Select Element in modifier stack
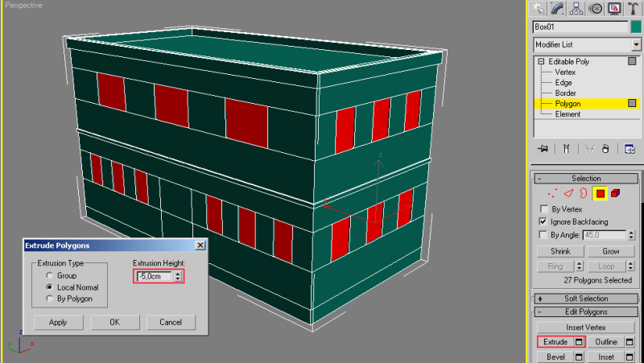This screenshot has width=644, height=363. tap(568, 114)
